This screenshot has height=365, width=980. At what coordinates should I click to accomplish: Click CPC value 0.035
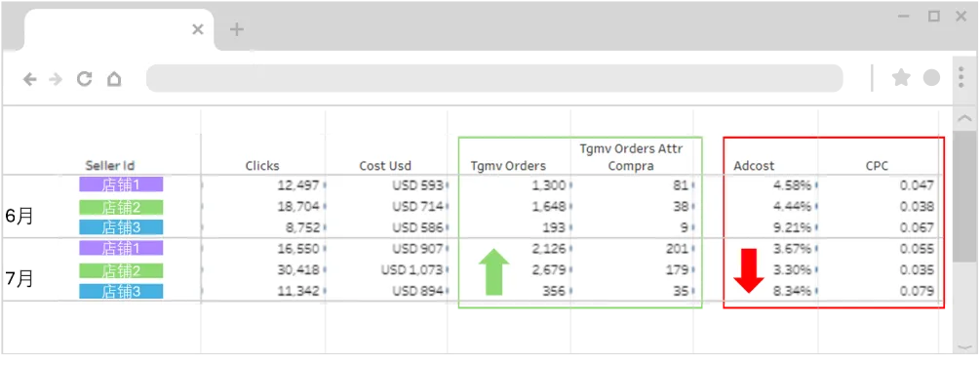pyautogui.click(x=918, y=270)
